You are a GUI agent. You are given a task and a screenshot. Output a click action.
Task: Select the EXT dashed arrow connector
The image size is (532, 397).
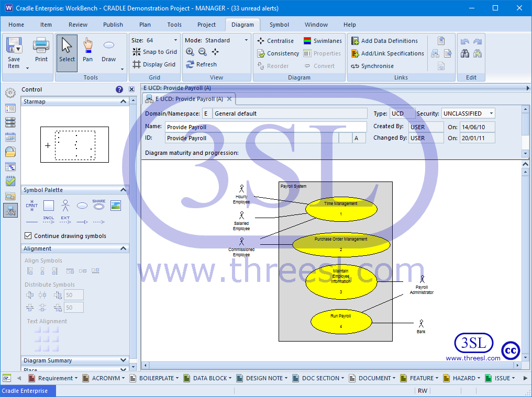[65, 220]
